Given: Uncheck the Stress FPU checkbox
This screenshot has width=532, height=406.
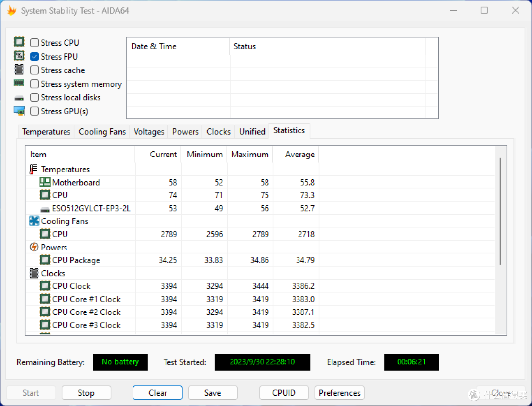Looking at the screenshot, I should (34, 56).
